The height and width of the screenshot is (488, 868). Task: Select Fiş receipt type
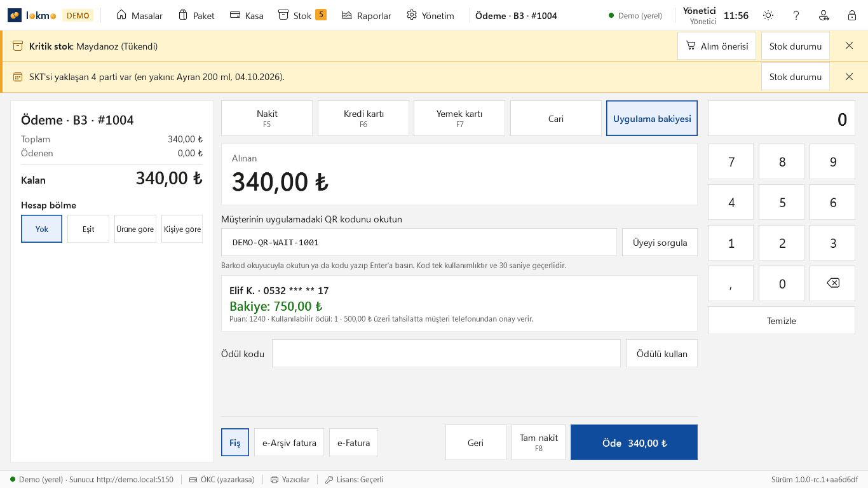tap(235, 442)
